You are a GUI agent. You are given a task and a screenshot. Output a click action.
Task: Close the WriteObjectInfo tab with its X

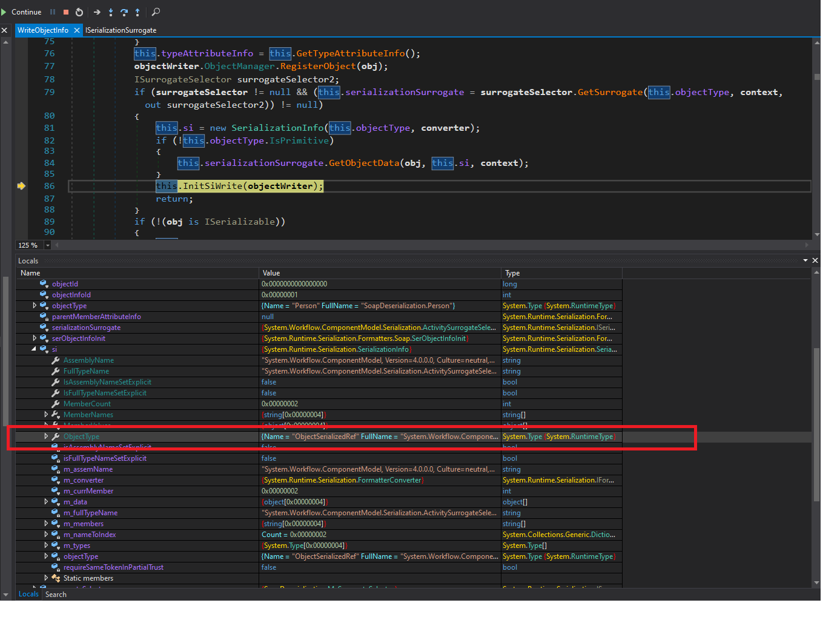pyautogui.click(x=76, y=30)
